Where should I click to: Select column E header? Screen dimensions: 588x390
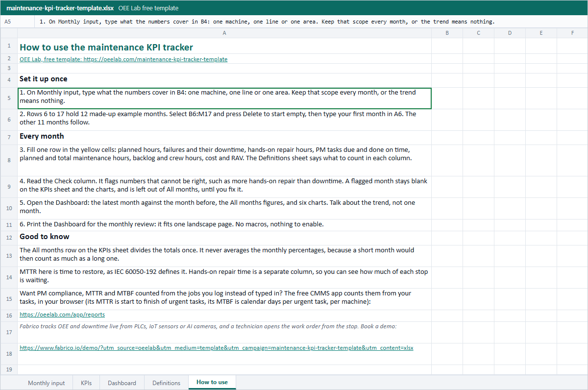point(541,33)
